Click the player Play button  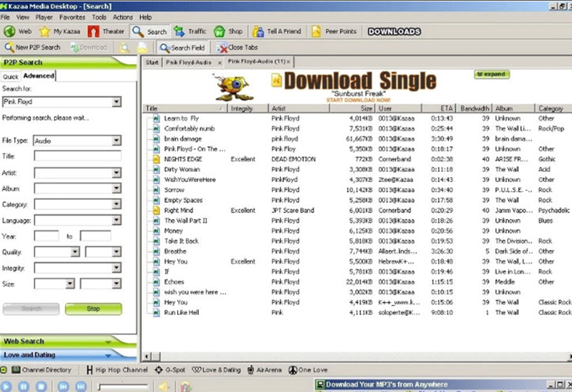(x=6, y=386)
